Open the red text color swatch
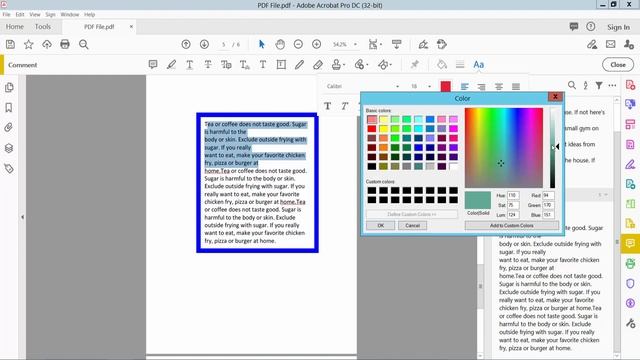This screenshot has width=640, height=360. 446,87
